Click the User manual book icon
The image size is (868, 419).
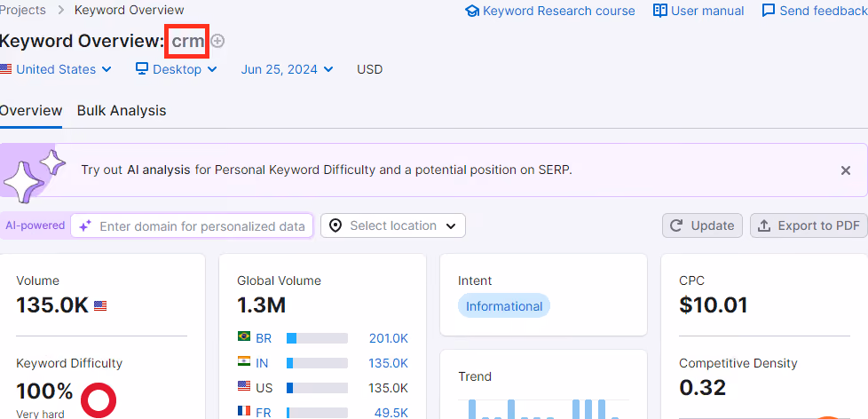pyautogui.click(x=659, y=11)
